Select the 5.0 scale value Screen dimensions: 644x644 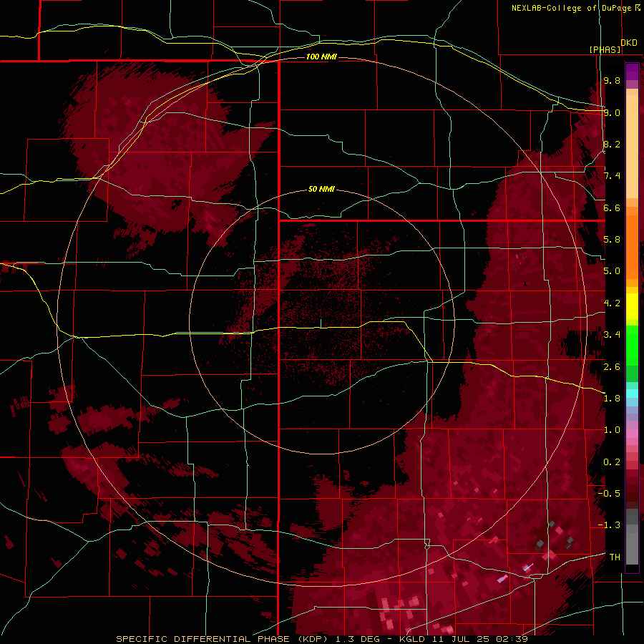pos(612,271)
